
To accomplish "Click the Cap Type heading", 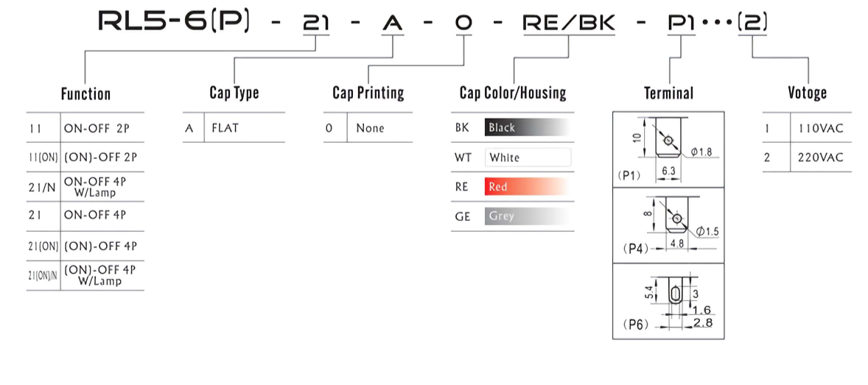I will 234,93.
